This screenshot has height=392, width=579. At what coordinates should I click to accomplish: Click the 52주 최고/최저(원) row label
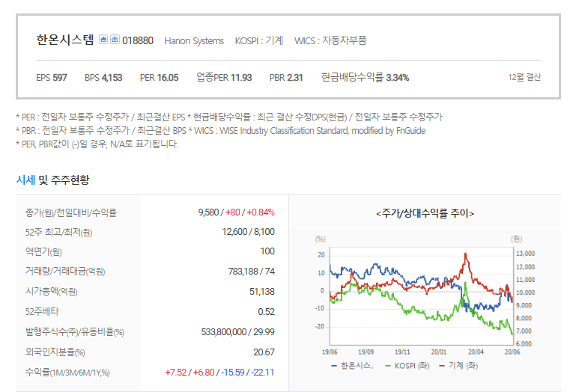coord(58,233)
